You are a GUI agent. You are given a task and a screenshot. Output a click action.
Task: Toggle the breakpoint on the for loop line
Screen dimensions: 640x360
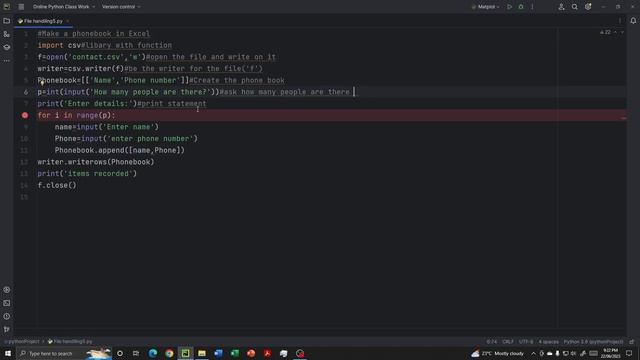[25, 116]
